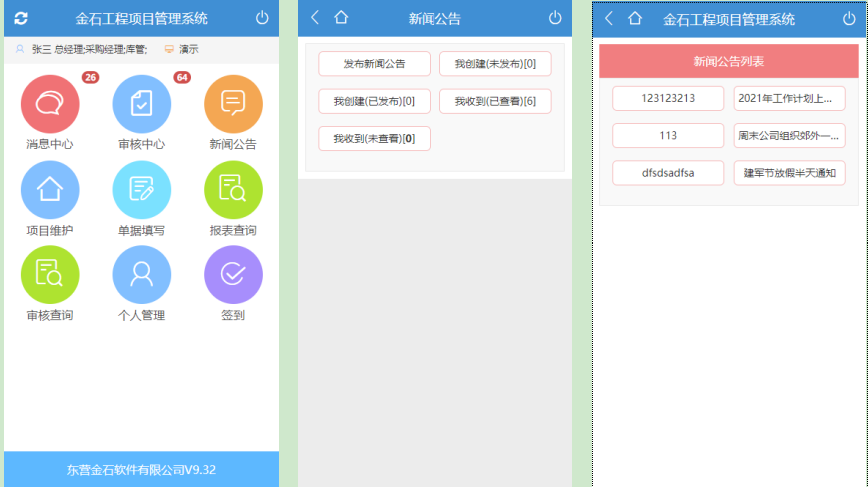Click power icon in the 新闻公告 header

(x=555, y=18)
